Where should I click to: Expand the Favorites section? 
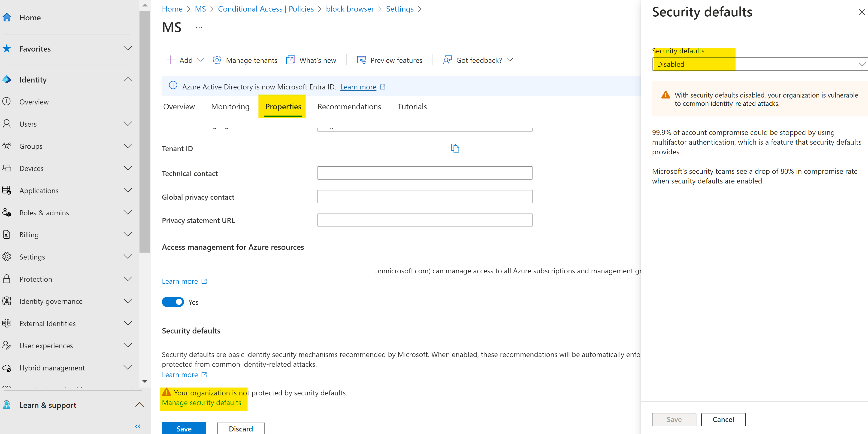click(128, 48)
